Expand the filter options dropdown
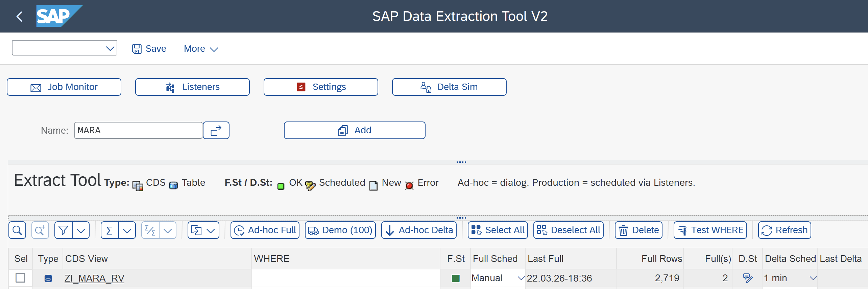The height and width of the screenshot is (289, 868). coord(81,230)
